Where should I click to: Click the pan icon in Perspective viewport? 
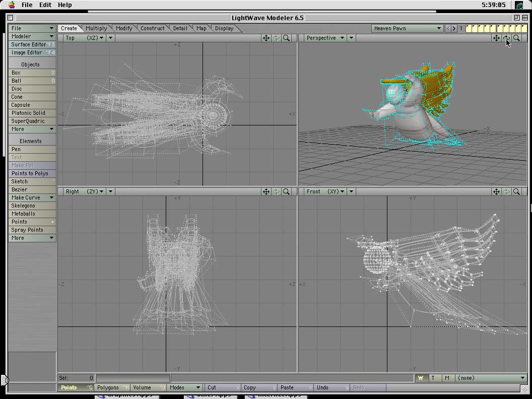click(496, 38)
